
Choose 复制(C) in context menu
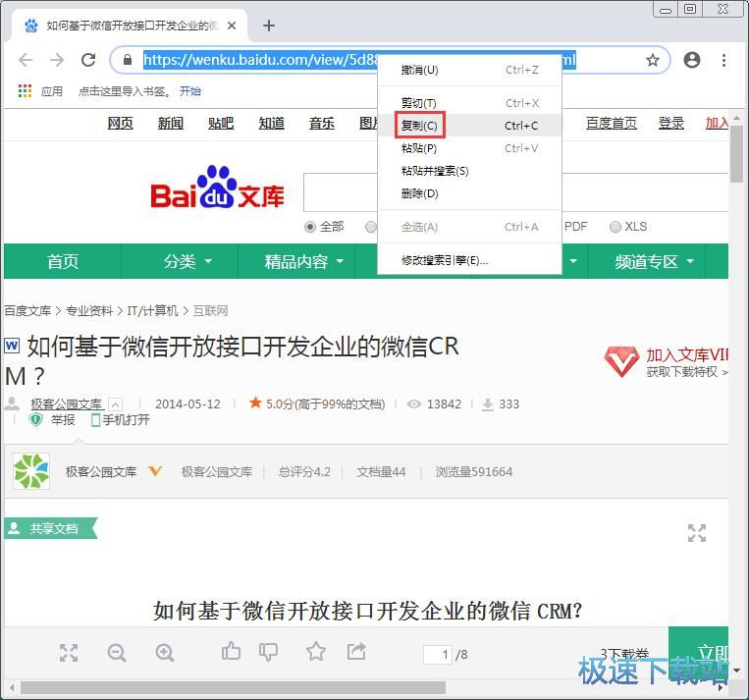coord(469,126)
